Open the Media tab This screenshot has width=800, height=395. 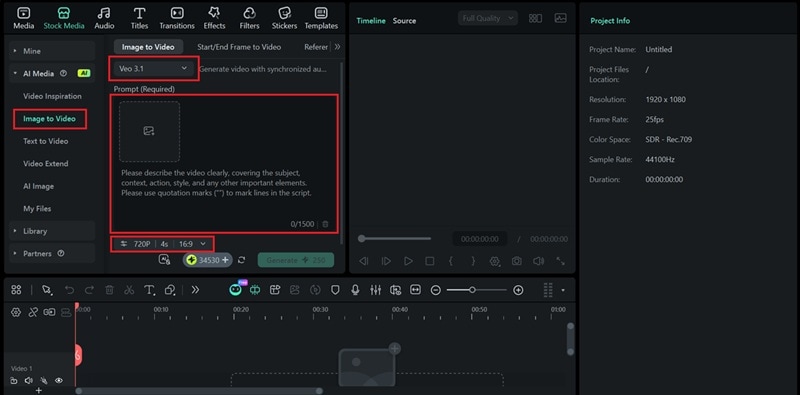(x=23, y=18)
